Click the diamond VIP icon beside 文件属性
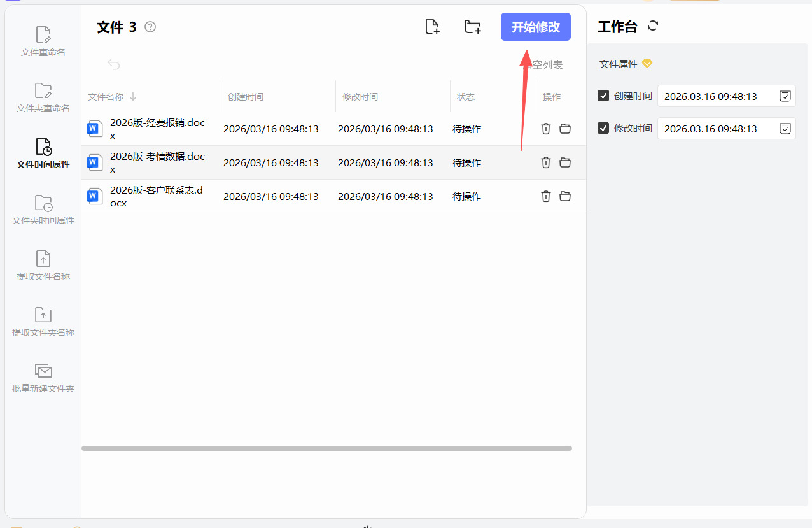 (x=647, y=64)
